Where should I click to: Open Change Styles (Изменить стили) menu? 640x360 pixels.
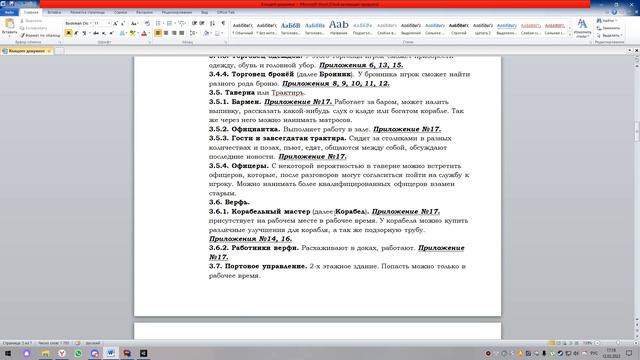[582, 28]
